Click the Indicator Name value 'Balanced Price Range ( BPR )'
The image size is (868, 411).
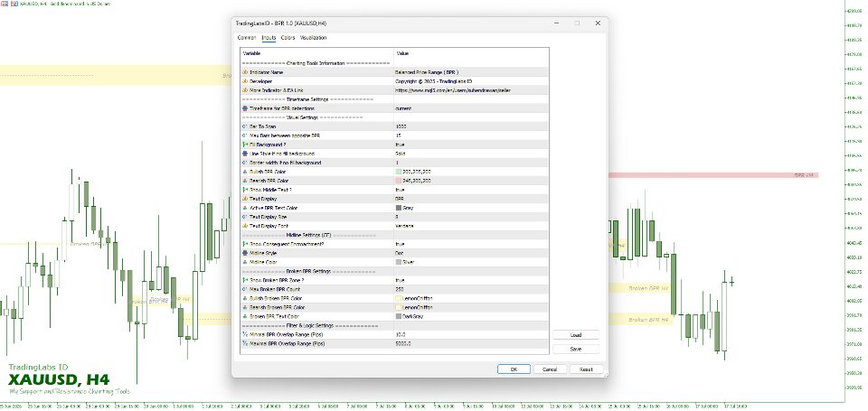coord(427,72)
